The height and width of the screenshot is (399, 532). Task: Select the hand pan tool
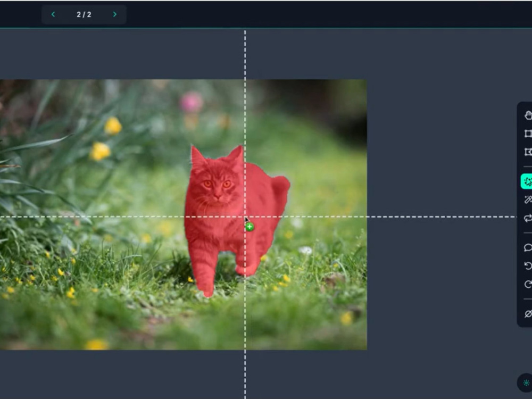point(528,115)
